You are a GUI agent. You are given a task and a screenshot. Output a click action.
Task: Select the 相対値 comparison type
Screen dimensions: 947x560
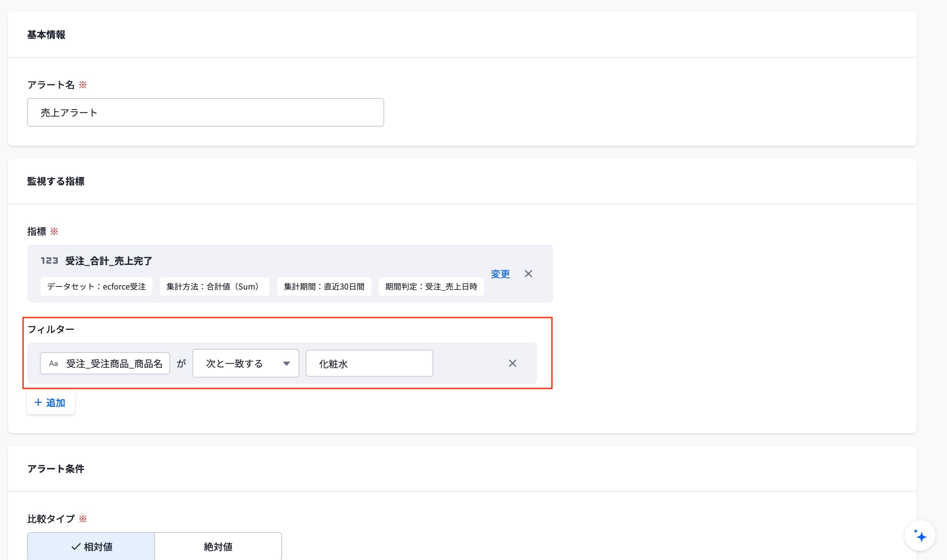[91, 546]
